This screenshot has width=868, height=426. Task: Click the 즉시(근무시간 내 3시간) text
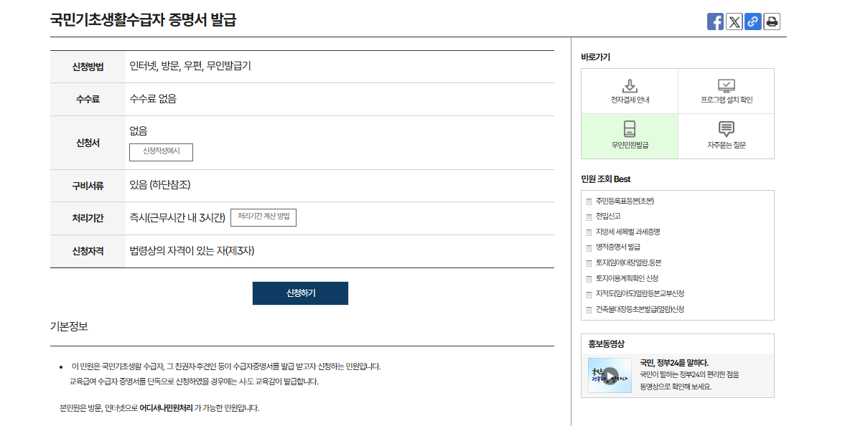pyautogui.click(x=177, y=217)
